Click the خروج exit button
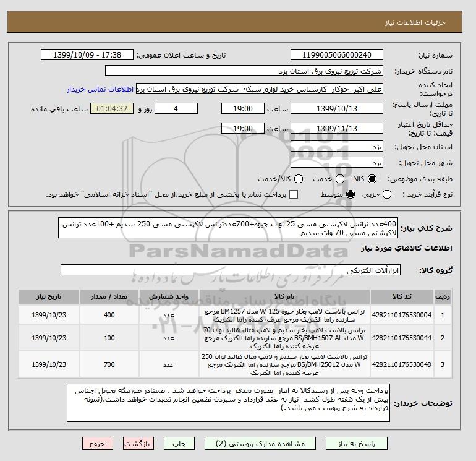476x461 pixels. (98, 444)
